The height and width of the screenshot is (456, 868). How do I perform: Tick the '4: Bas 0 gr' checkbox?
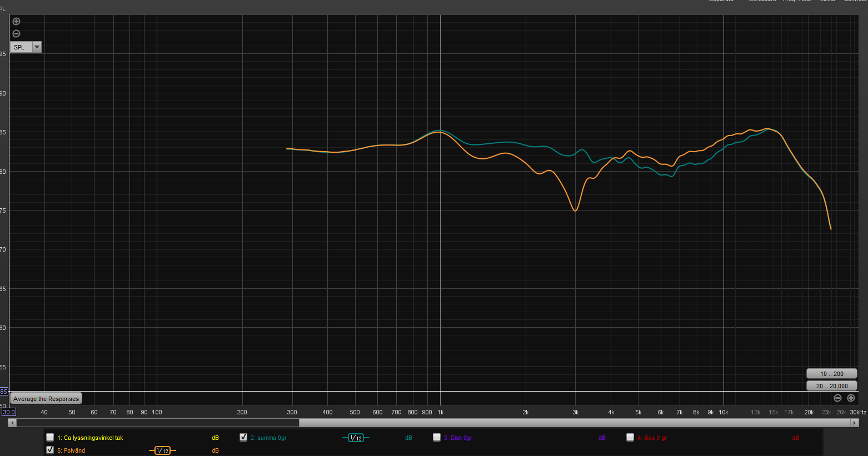click(630, 438)
